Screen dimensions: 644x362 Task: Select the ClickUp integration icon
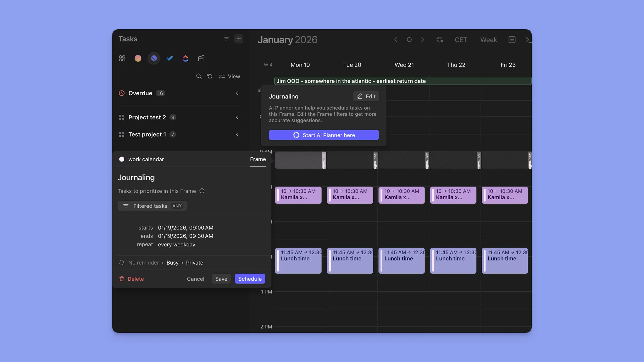pos(185,58)
